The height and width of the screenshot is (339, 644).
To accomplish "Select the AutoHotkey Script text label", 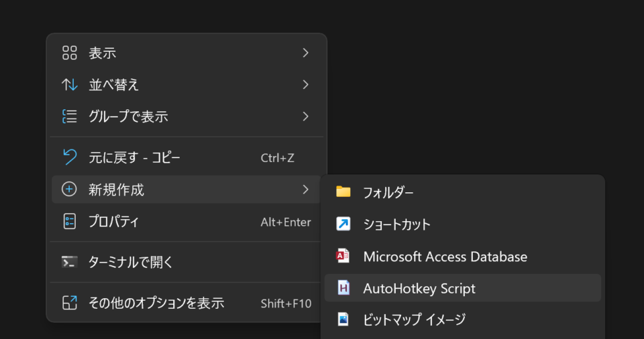I will tap(419, 288).
